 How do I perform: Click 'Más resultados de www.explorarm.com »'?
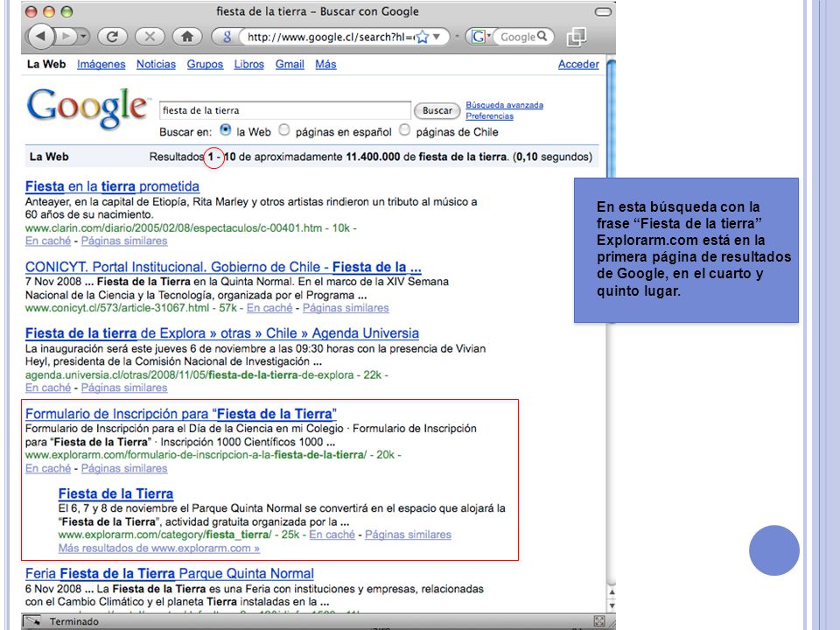[x=159, y=549]
